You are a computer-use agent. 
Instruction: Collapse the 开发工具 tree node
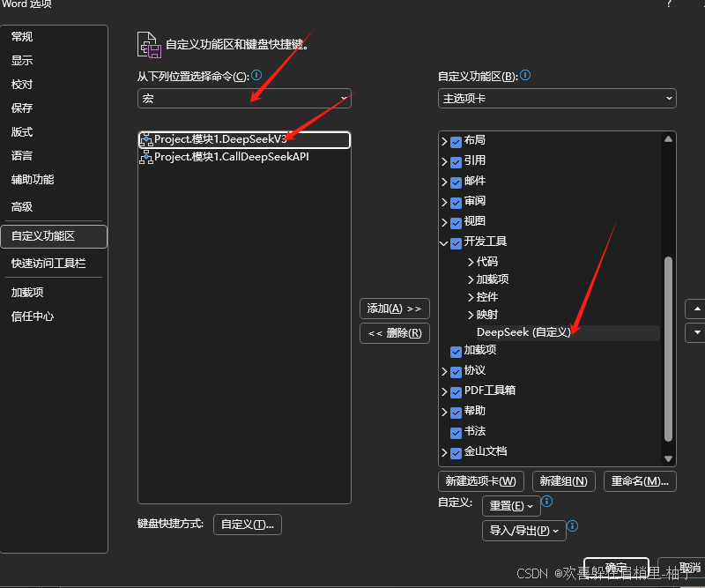(x=444, y=243)
